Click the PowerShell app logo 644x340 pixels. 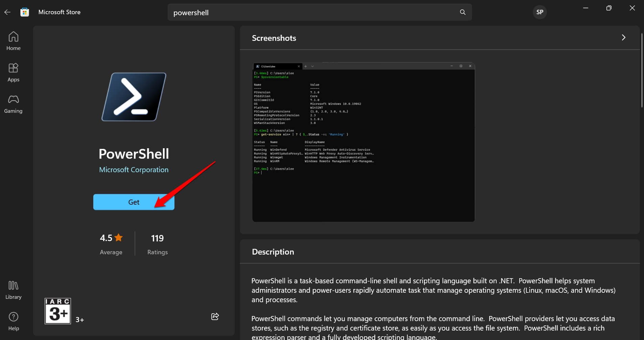(134, 97)
